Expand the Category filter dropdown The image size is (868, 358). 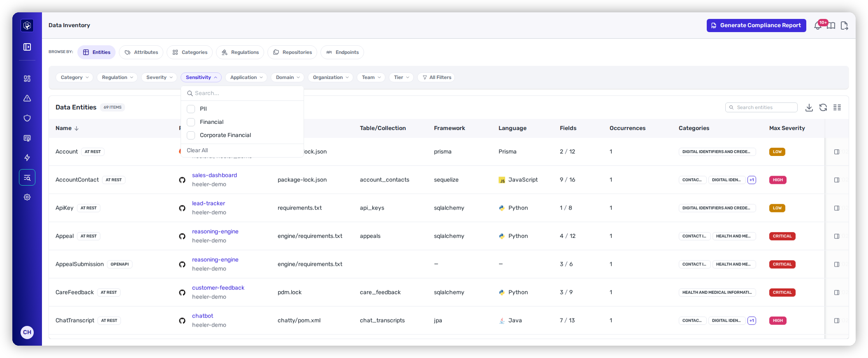pyautogui.click(x=74, y=77)
